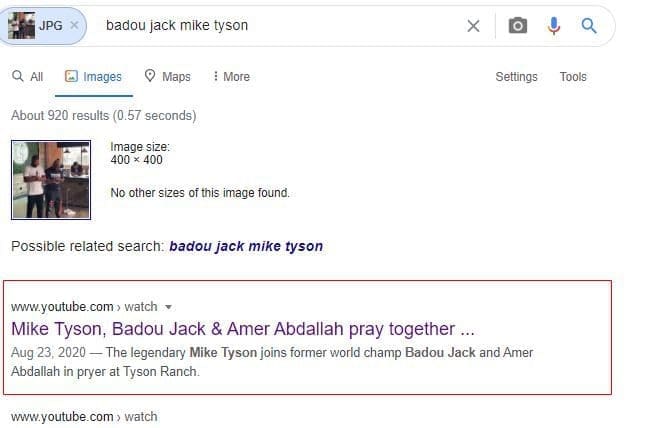Screen dimensions: 669x428
Task: Start voice search with the microphone icon
Action: pos(554,26)
